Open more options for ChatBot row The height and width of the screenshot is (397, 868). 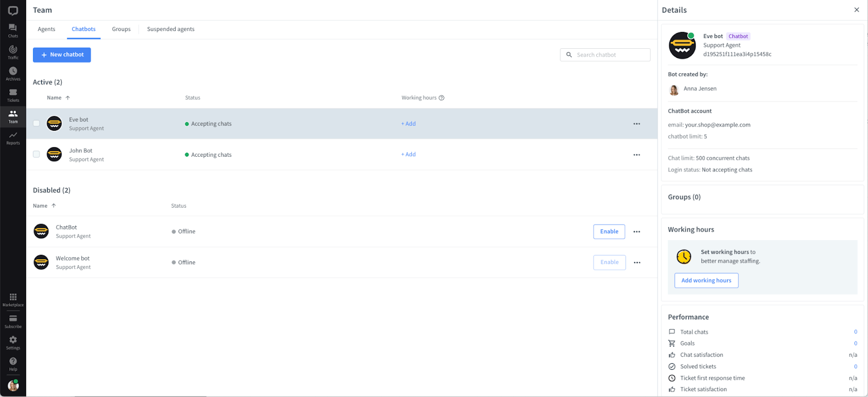click(637, 232)
